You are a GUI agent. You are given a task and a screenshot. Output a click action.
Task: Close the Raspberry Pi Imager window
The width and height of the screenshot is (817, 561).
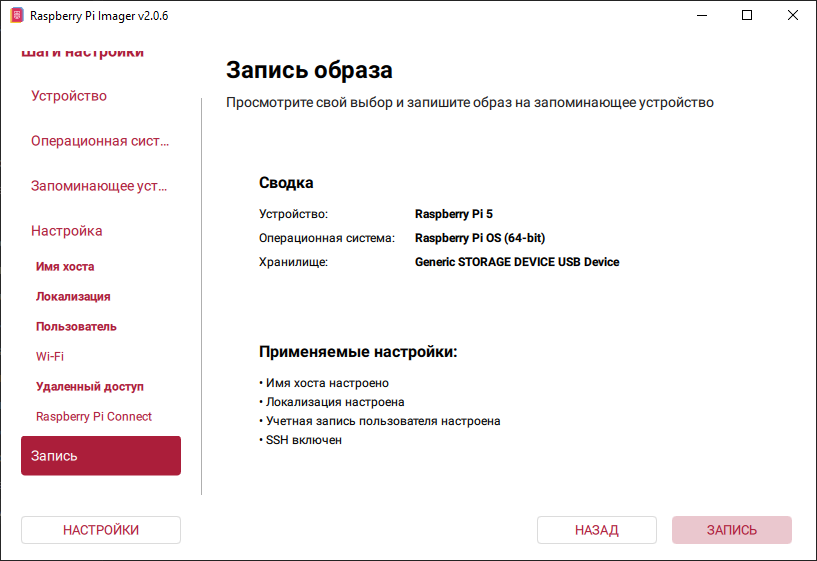pyautogui.click(x=793, y=16)
